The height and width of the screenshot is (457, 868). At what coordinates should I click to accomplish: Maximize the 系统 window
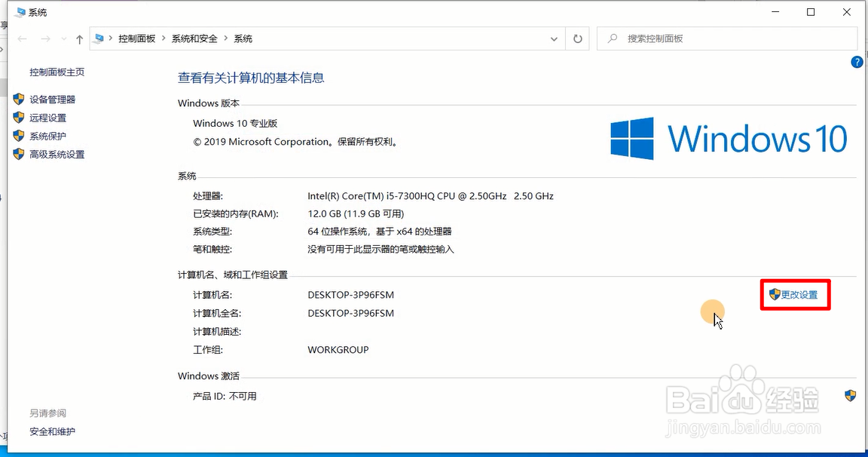811,12
